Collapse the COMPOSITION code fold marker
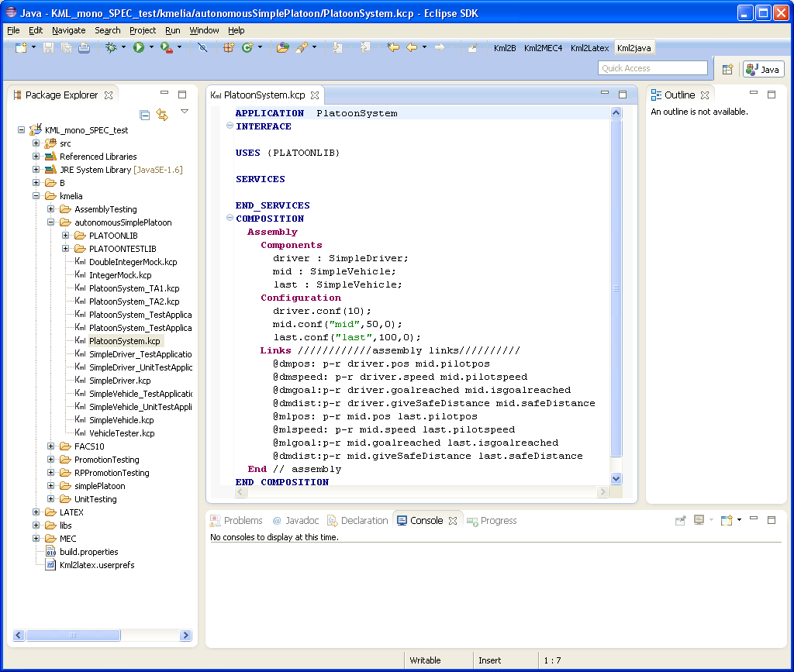Screen dimensions: 794x672 (230, 219)
